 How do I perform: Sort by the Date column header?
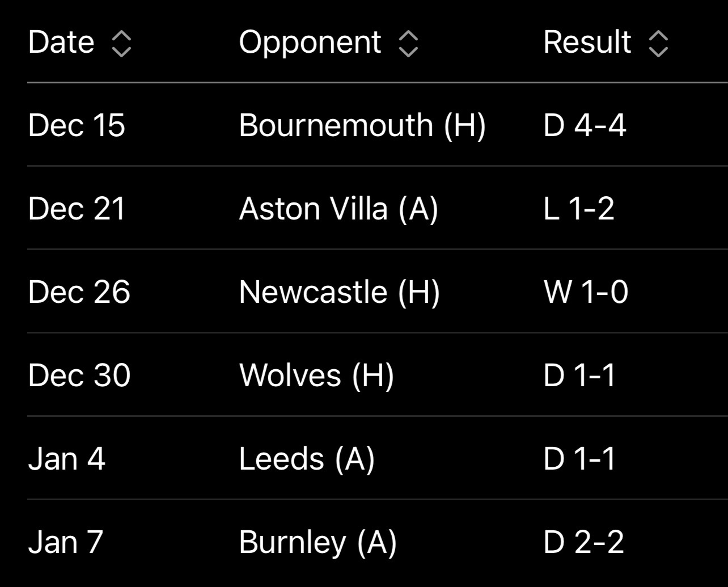61,43
